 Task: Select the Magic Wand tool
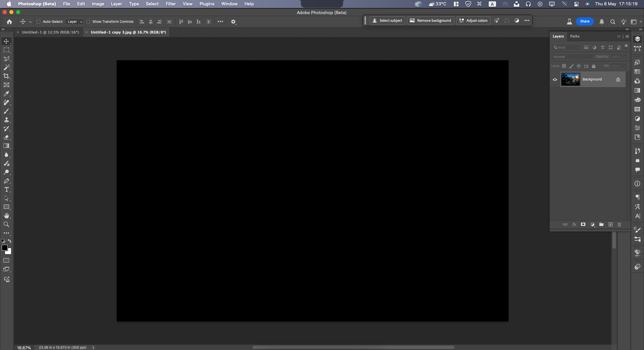pos(6,67)
